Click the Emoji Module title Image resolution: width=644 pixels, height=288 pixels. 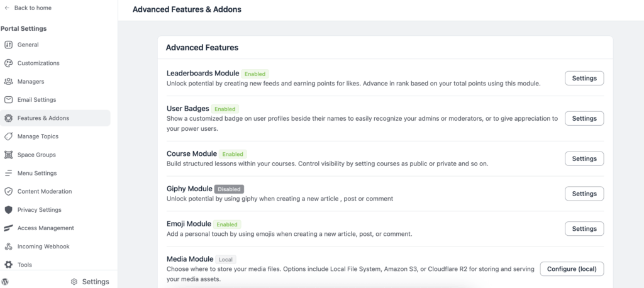click(189, 224)
